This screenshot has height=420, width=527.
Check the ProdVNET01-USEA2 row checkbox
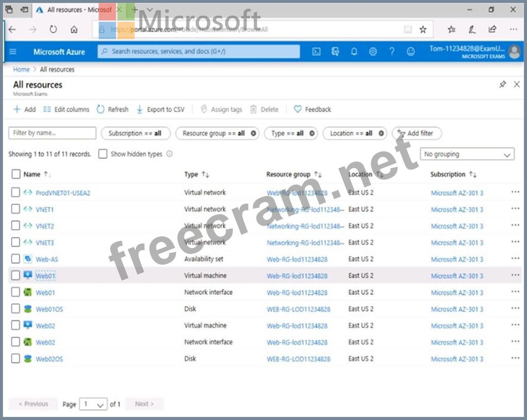pos(15,192)
